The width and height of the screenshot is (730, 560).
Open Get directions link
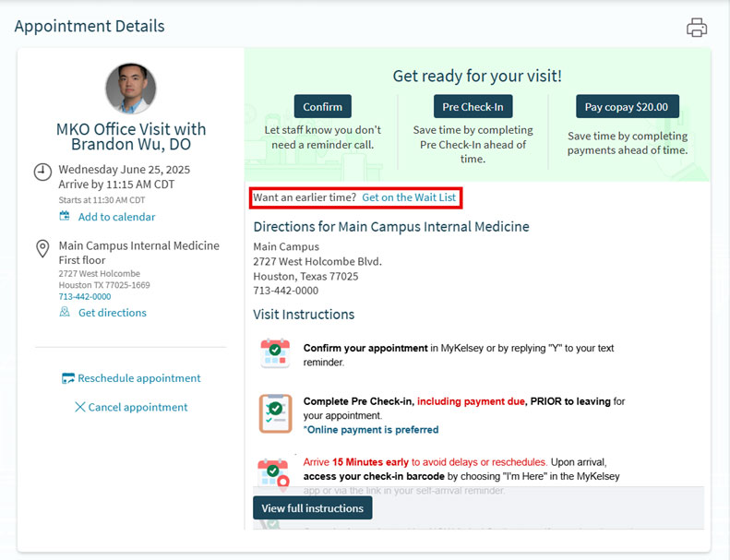pyautogui.click(x=112, y=313)
